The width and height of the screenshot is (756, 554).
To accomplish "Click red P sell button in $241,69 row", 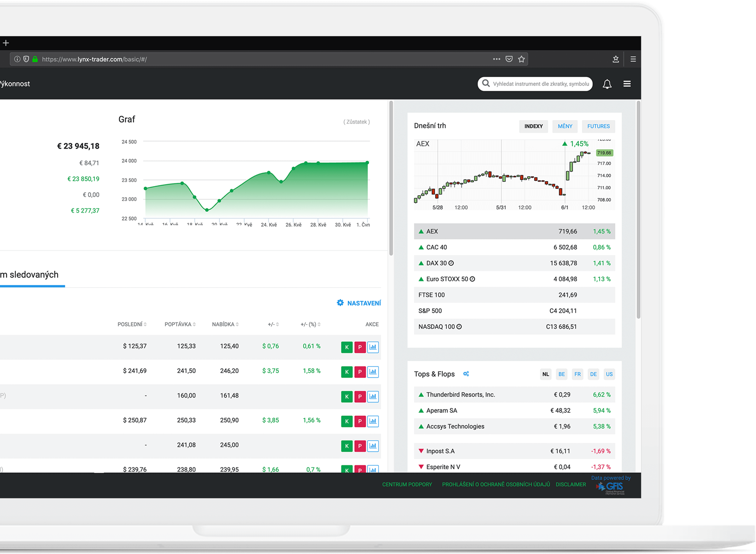I will pyautogui.click(x=360, y=371).
